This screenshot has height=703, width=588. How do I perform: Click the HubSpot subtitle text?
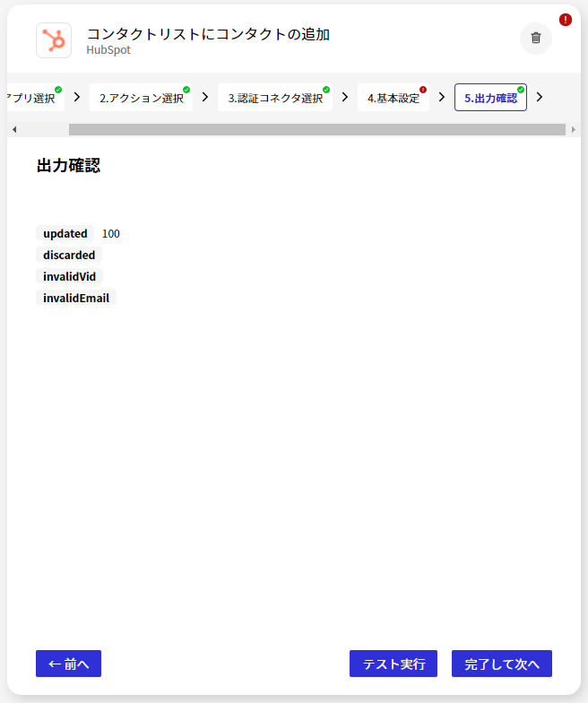point(108,50)
